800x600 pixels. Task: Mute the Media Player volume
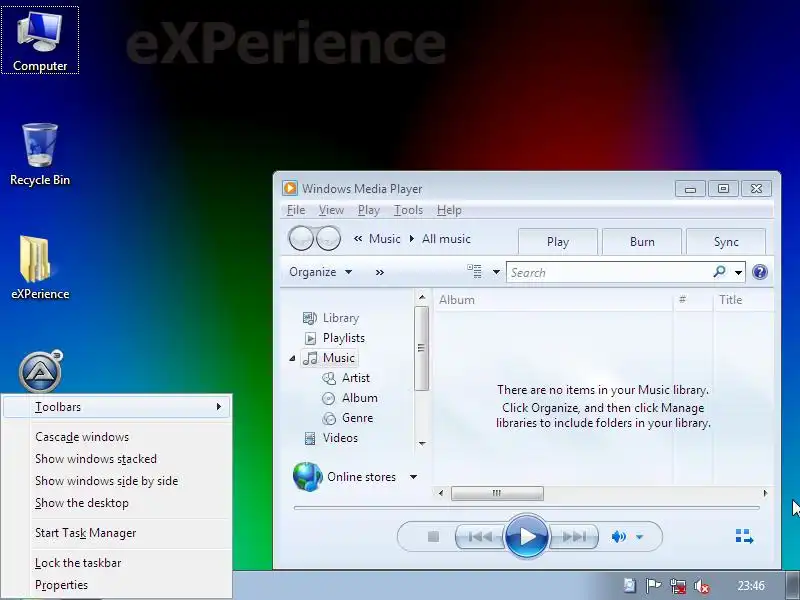[618, 537]
